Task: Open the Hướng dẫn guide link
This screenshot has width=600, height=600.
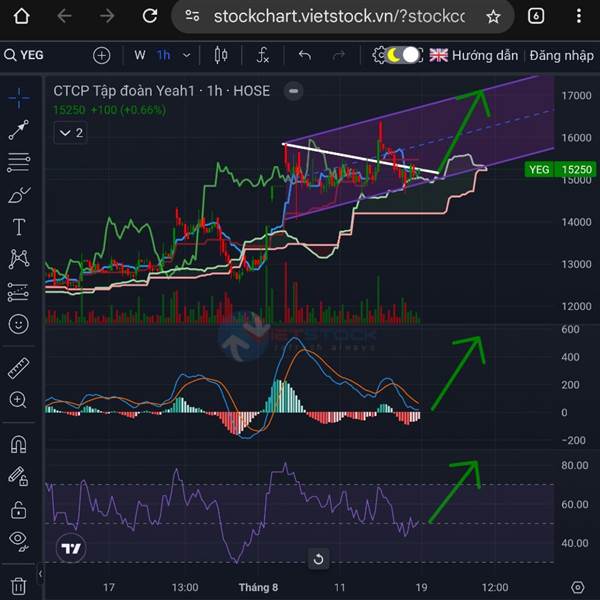Action: (x=485, y=56)
